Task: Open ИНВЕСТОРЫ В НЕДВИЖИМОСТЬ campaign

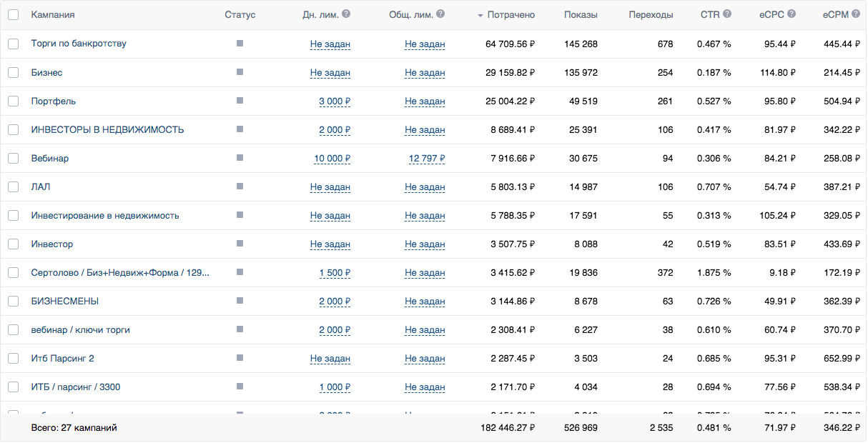Action: (x=107, y=129)
